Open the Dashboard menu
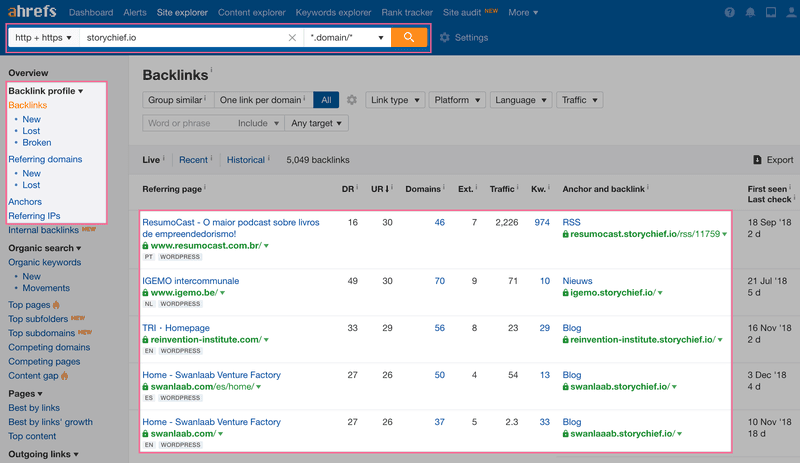The height and width of the screenshot is (463, 800). [x=91, y=12]
